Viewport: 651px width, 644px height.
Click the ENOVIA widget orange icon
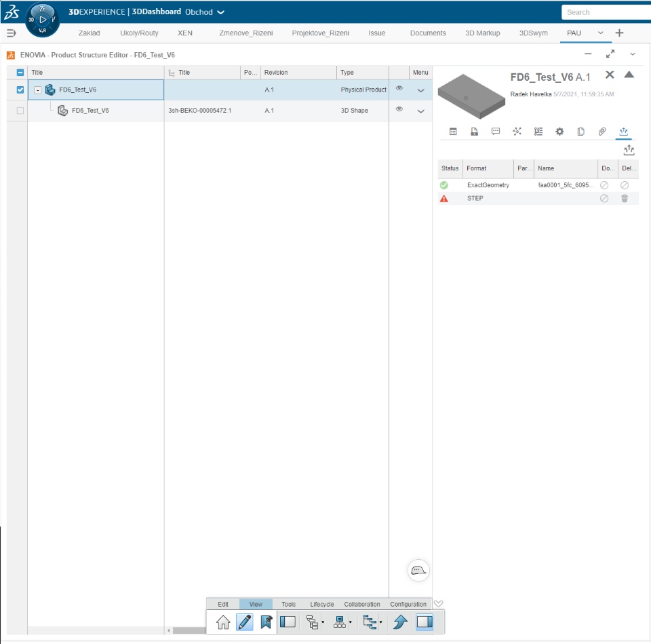coord(11,55)
